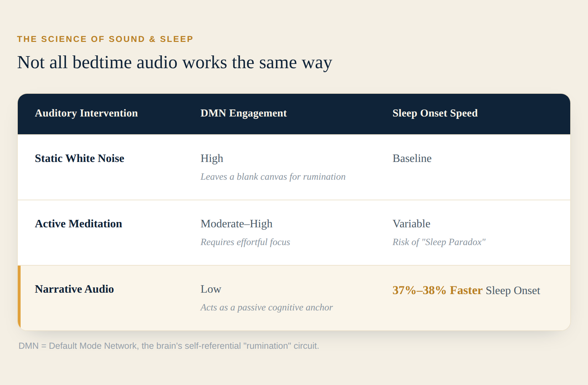Click the 'Variable' sleep onset value
The height and width of the screenshot is (385, 588).
click(x=412, y=224)
